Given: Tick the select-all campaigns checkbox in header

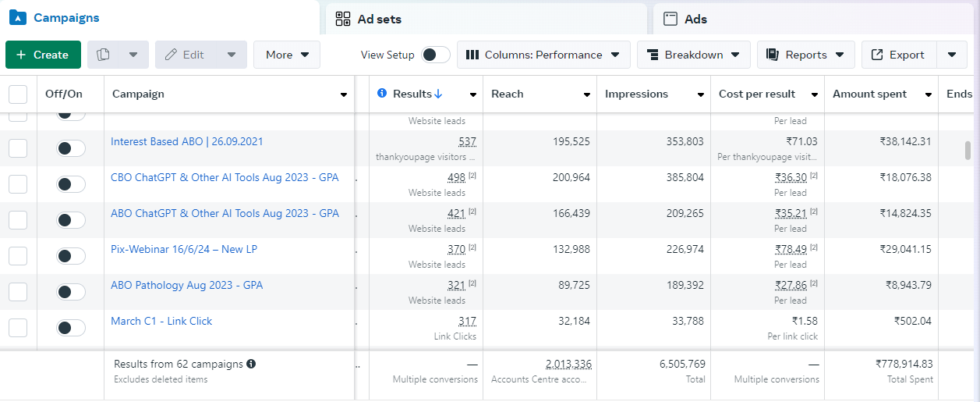Looking at the screenshot, I should click(17, 94).
